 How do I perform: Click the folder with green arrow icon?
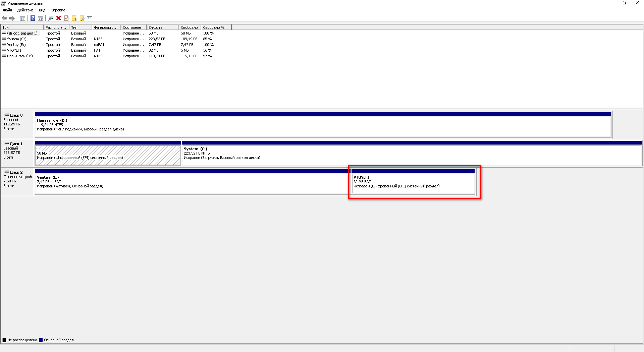74,18
